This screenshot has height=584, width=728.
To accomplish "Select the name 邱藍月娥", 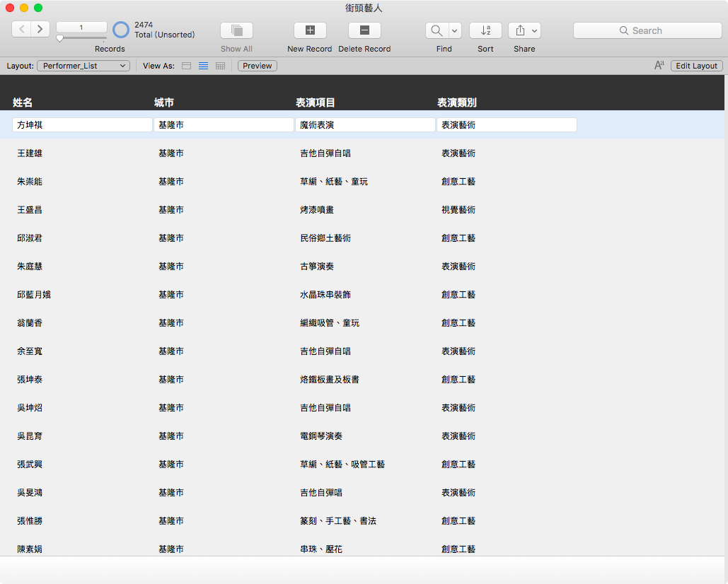I will 34,295.
